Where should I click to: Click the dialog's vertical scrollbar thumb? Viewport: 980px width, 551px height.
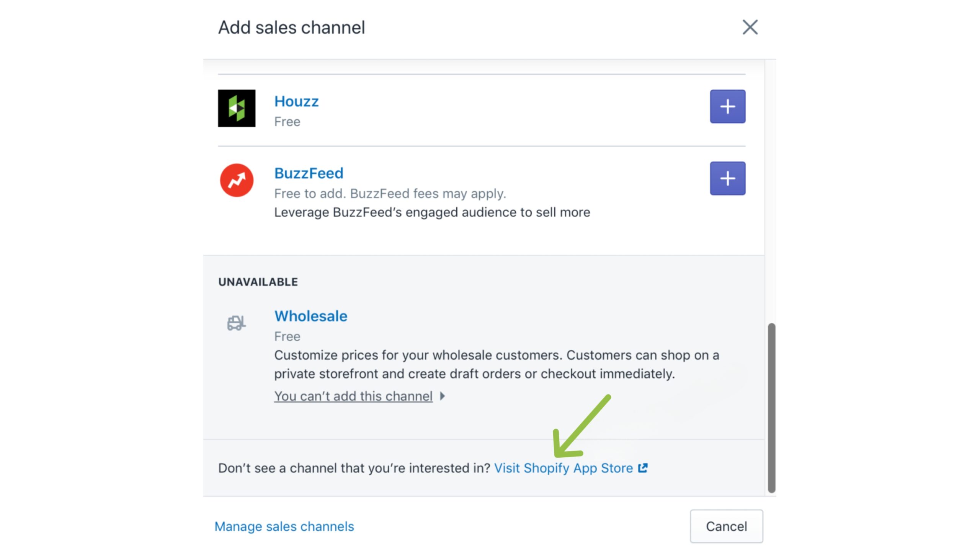pyautogui.click(x=771, y=408)
